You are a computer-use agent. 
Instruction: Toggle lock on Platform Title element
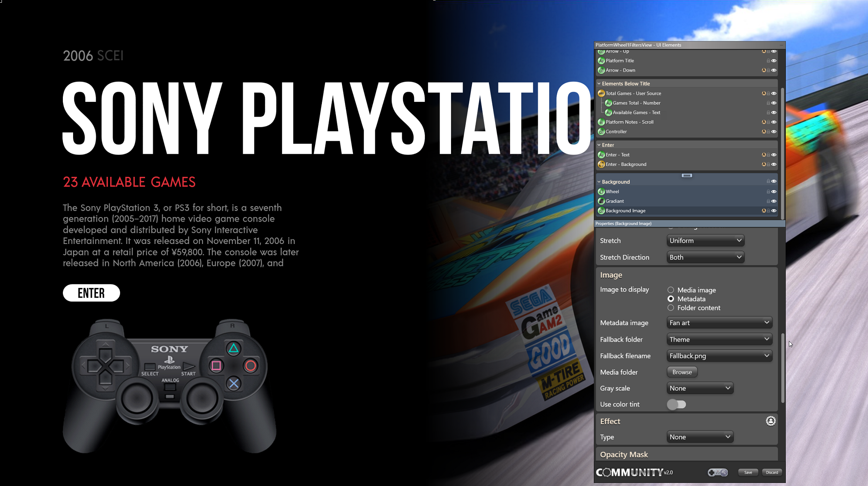coord(768,61)
